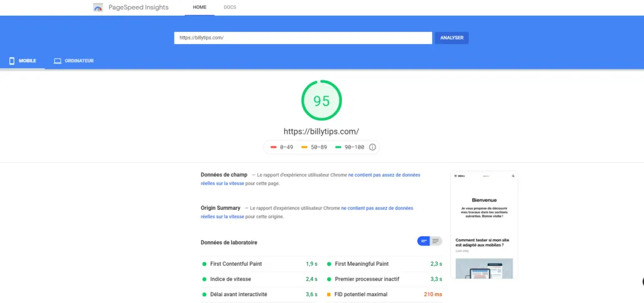
Task: Switch lab data to compact bar view
Action: pyautogui.click(x=423, y=241)
